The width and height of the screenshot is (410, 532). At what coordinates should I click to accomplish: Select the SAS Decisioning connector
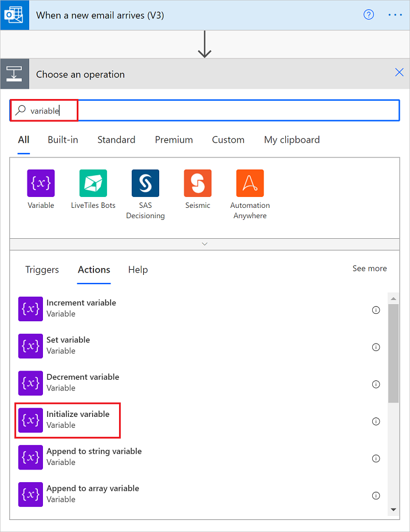click(145, 183)
